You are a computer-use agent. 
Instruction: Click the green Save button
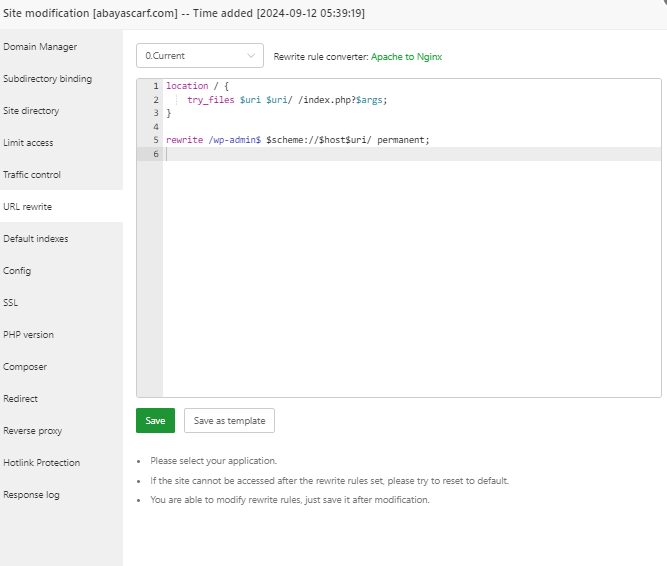click(x=155, y=421)
